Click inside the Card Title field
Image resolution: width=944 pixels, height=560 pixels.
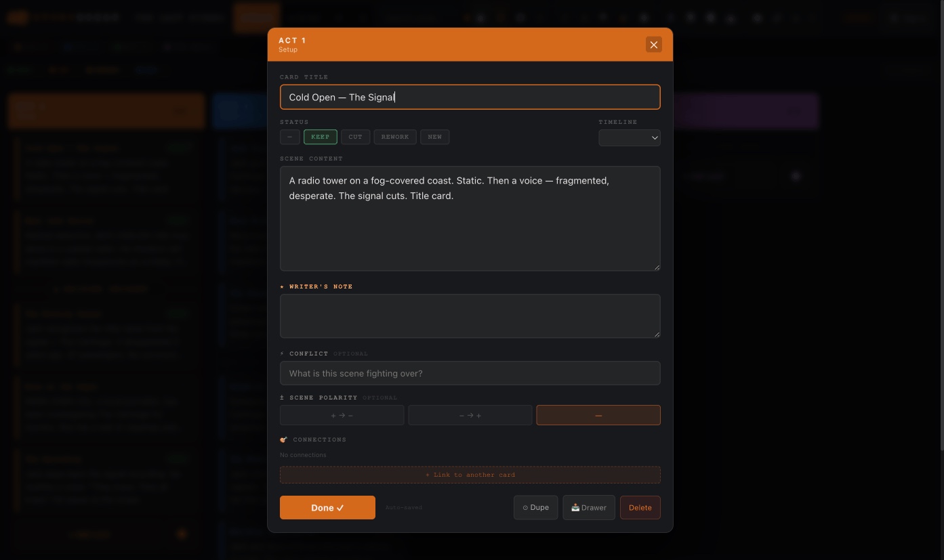(x=470, y=97)
